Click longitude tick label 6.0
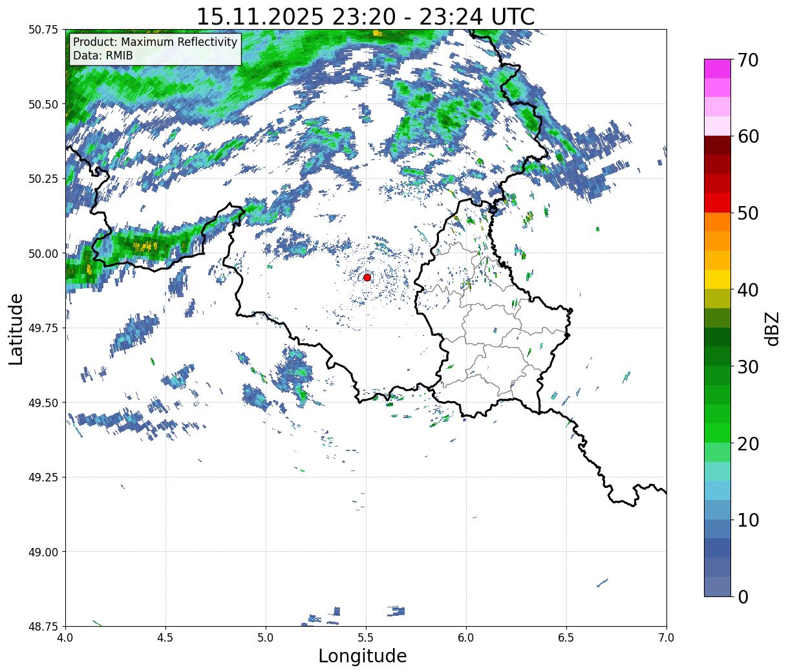This screenshot has width=788, height=672. pyautogui.click(x=466, y=637)
